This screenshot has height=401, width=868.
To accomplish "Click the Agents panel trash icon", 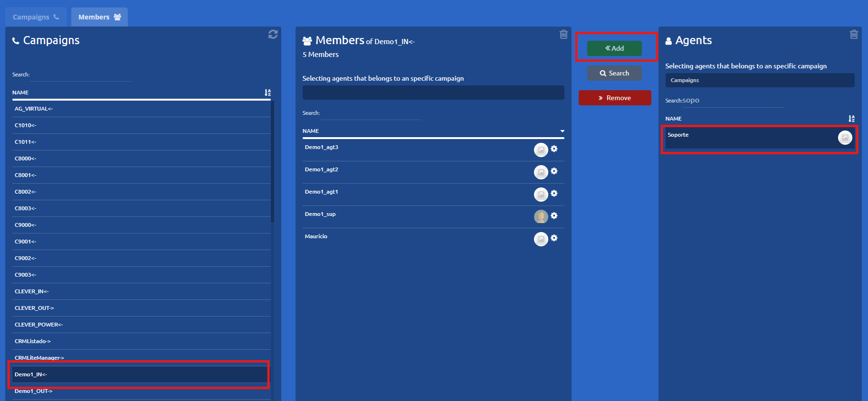I will [x=854, y=34].
